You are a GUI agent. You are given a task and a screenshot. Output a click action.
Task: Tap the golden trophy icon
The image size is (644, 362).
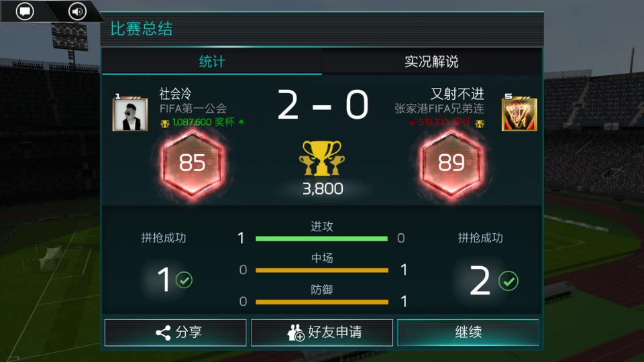pyautogui.click(x=322, y=158)
